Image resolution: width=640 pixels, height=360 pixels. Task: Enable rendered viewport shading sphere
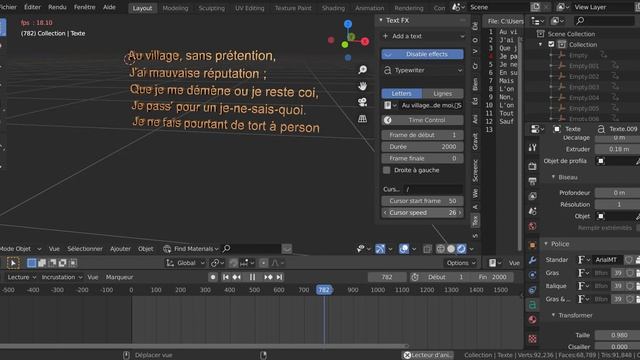coord(461,249)
